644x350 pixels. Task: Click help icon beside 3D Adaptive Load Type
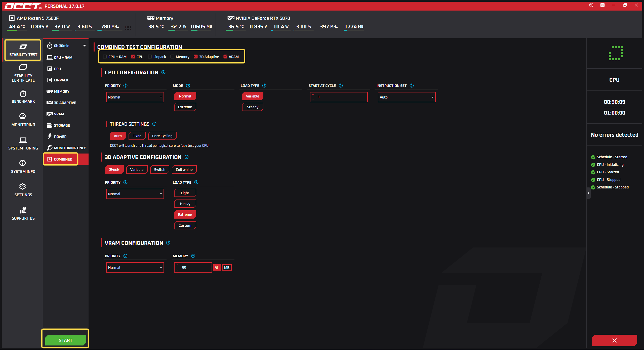(196, 182)
